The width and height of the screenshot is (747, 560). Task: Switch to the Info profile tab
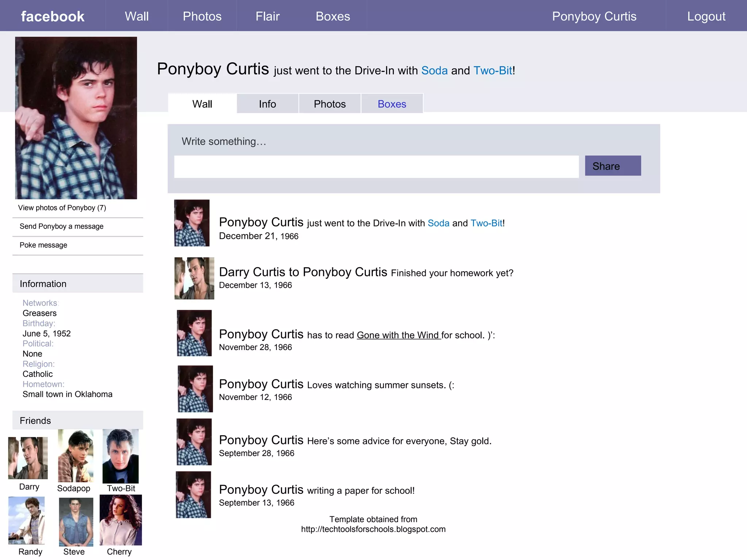(267, 104)
